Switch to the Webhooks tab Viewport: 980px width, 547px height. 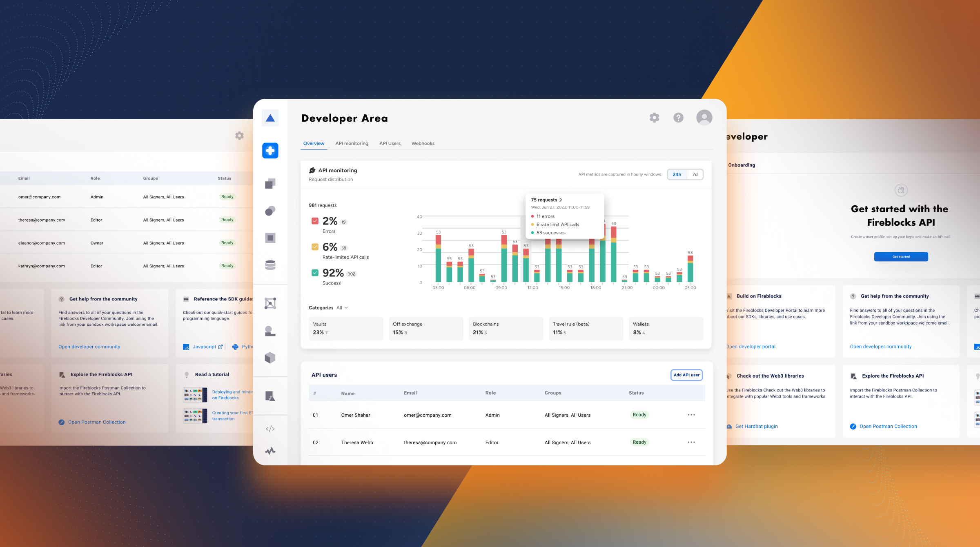[423, 143]
